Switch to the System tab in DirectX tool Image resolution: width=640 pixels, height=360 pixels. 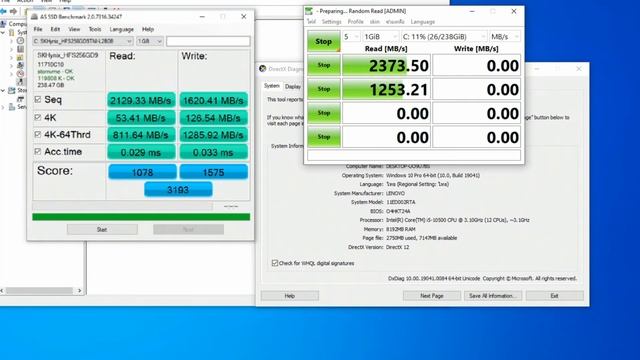(271, 86)
